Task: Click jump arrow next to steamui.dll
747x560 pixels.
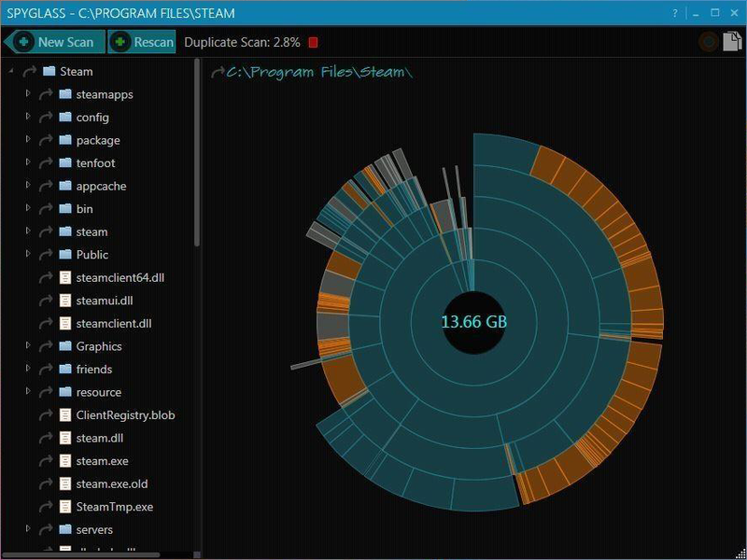Action: click(x=46, y=301)
